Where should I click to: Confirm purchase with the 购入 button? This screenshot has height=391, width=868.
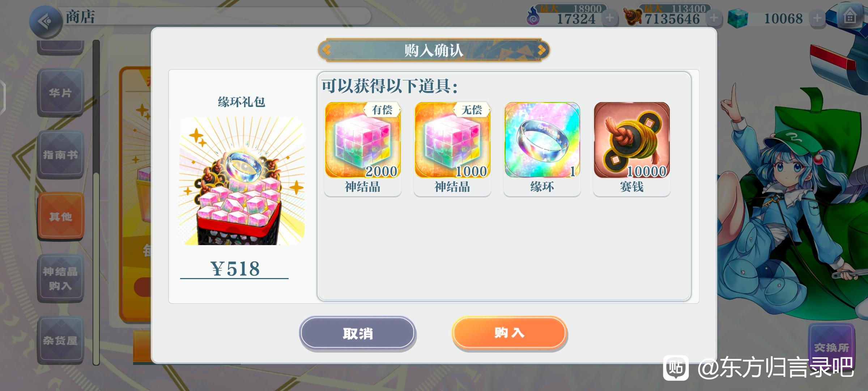509,333
